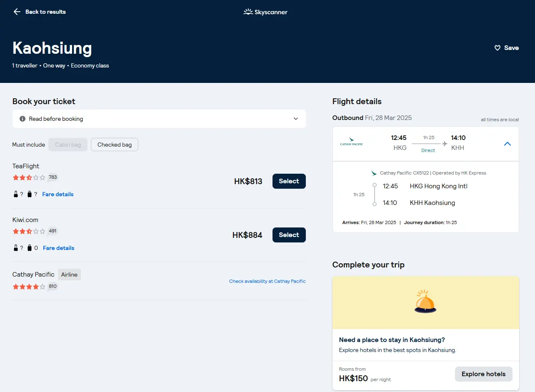Image resolution: width=535 pixels, height=392 pixels.
Task: Click Cathay Pacific 810 reviews bubble
Action: [x=52, y=287]
